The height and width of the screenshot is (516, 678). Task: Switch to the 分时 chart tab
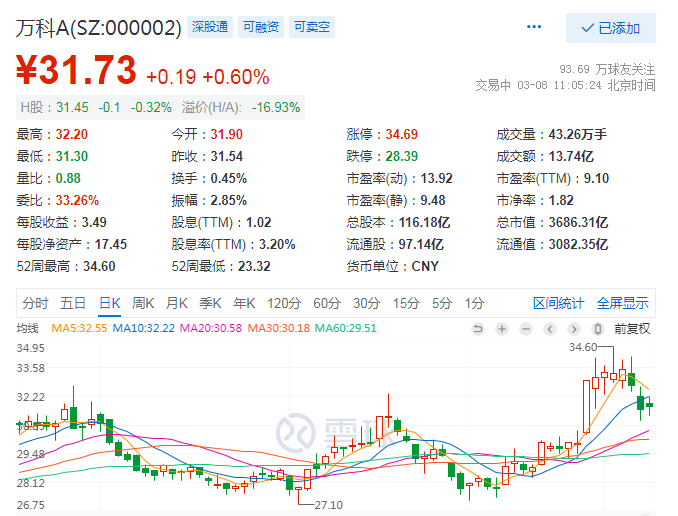pos(35,303)
